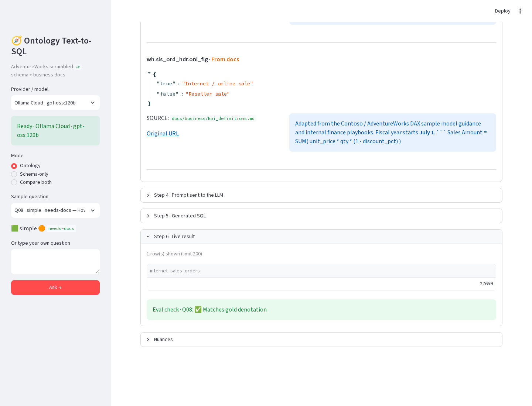Click the Ask button
Screen dimensions: 532x406
(x=55, y=288)
